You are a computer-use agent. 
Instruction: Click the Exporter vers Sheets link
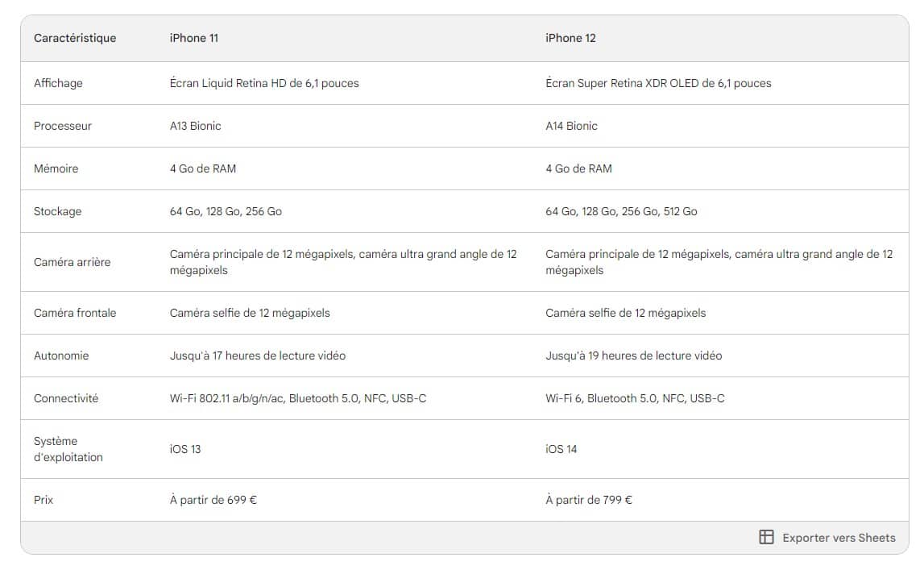(839, 538)
